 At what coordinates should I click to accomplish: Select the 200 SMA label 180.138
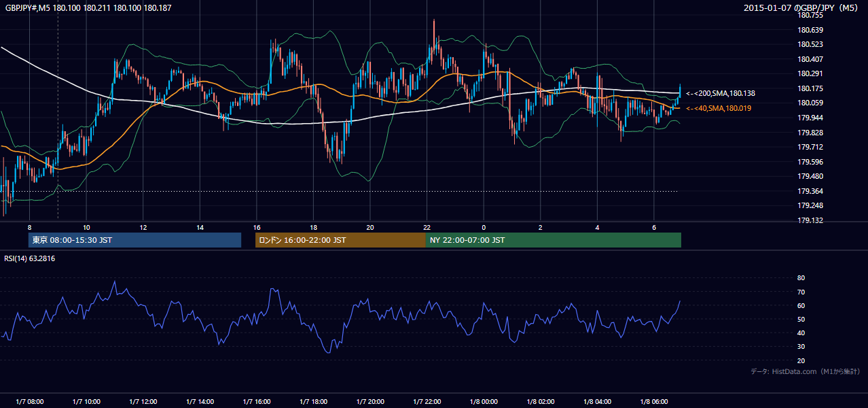click(720, 93)
